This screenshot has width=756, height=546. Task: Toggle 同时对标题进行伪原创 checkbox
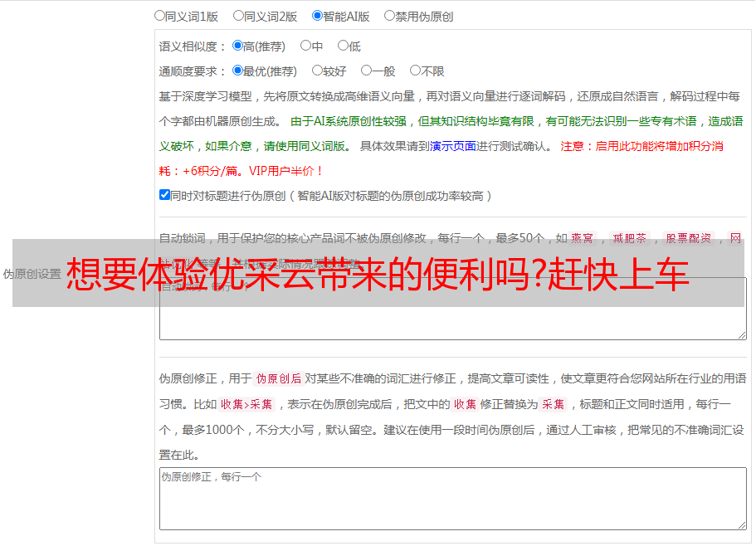coord(164,195)
